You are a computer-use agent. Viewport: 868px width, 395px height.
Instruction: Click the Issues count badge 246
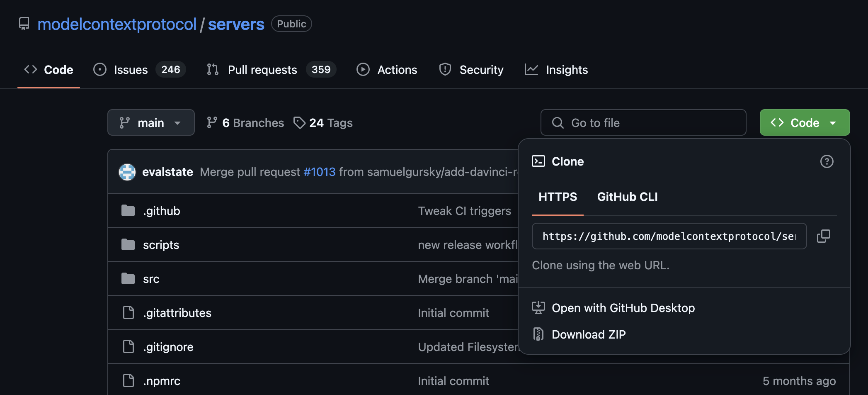coord(171,69)
